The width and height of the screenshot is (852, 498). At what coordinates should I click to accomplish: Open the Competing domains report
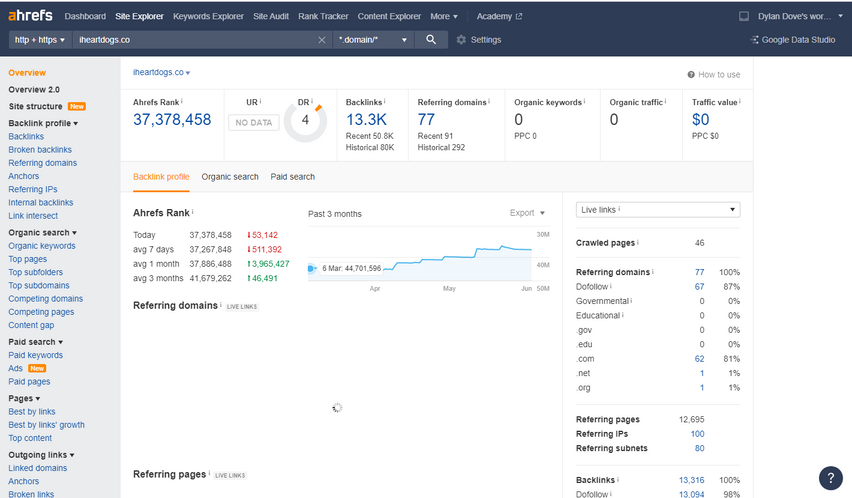tap(46, 299)
